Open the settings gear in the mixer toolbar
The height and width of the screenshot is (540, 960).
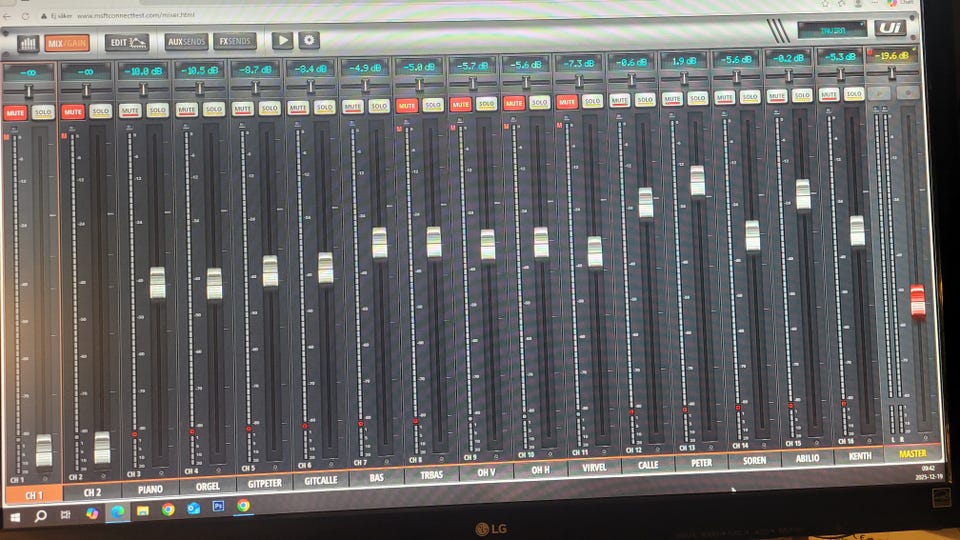click(309, 40)
